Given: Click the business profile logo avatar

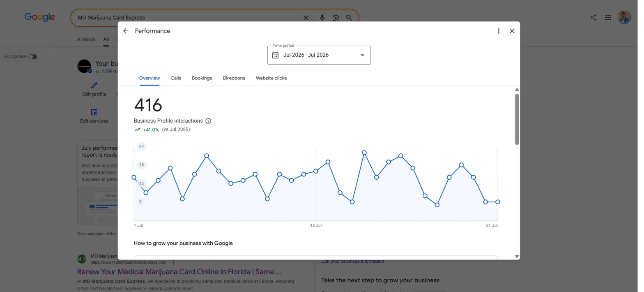Looking at the screenshot, I should (x=84, y=66).
